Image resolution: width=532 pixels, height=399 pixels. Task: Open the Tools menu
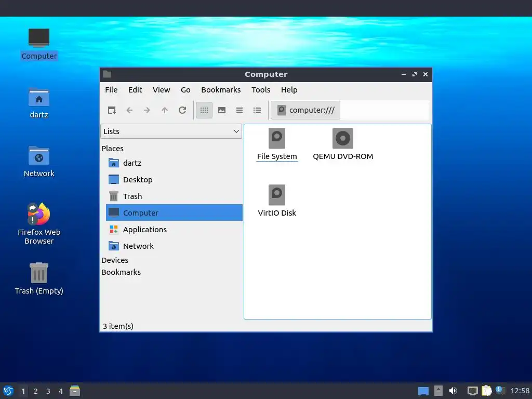tap(261, 90)
